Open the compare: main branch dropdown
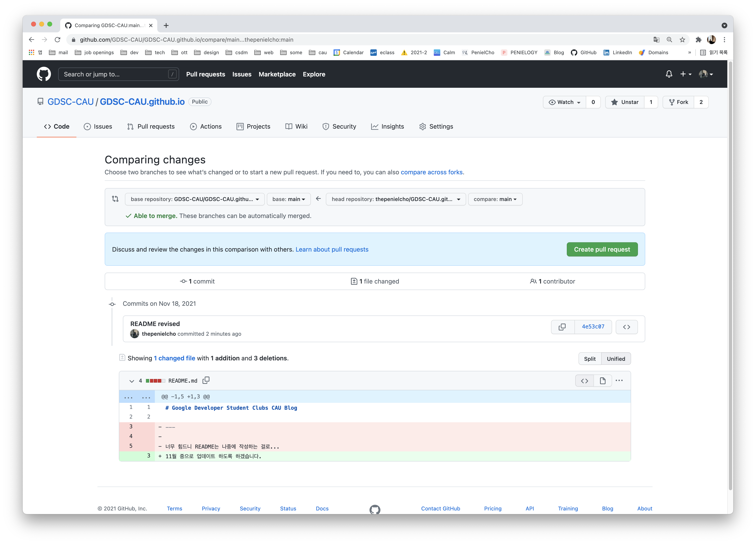Viewport: 756px width, 544px height. (495, 199)
